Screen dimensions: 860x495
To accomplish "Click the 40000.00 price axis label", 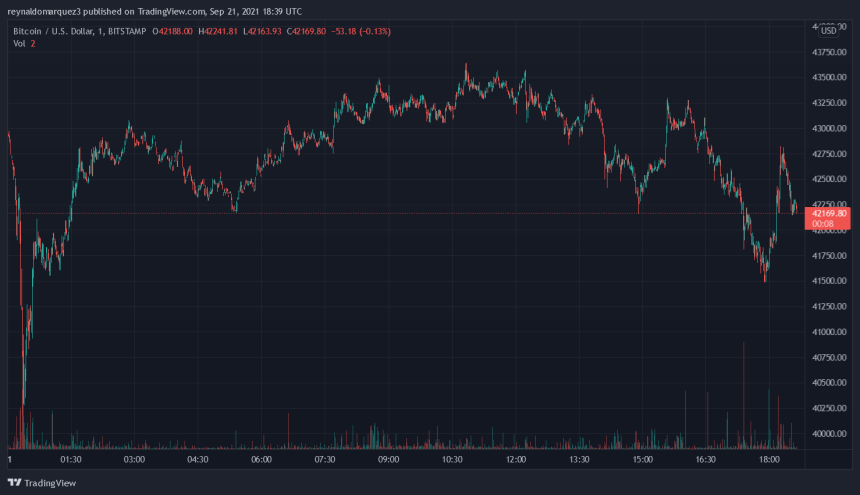I will [829, 434].
